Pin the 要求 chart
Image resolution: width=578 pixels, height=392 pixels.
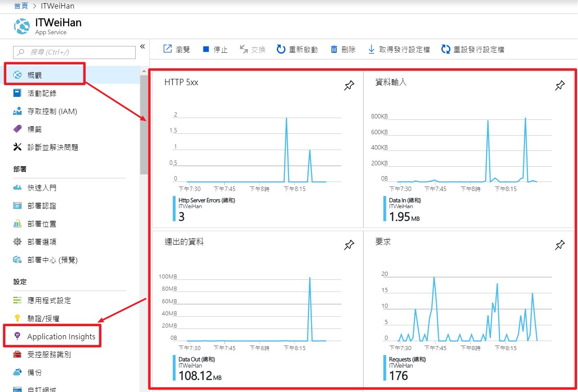(x=560, y=245)
